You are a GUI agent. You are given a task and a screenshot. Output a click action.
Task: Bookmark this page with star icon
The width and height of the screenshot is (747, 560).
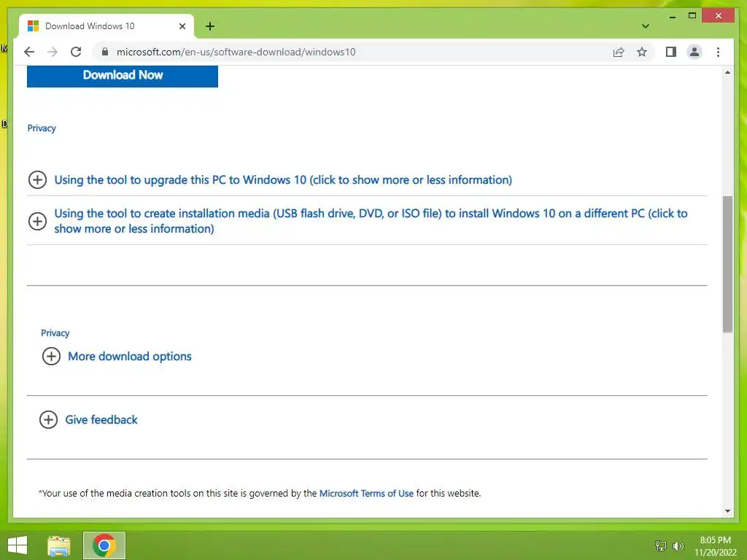pyautogui.click(x=642, y=52)
